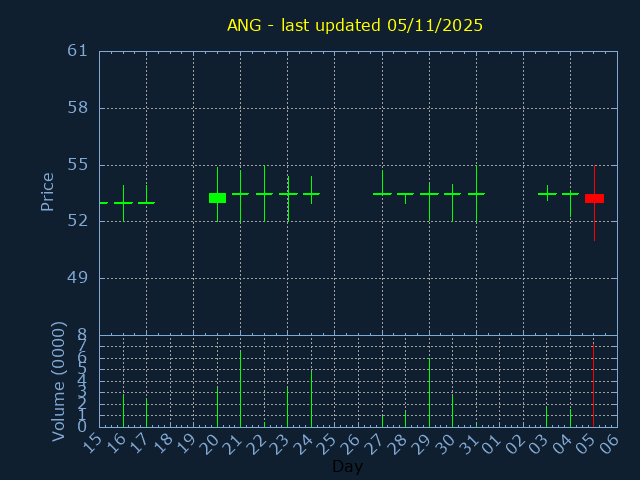Select day 15 on the x-axis
Viewport: 640px width, 480px height.
[93, 441]
